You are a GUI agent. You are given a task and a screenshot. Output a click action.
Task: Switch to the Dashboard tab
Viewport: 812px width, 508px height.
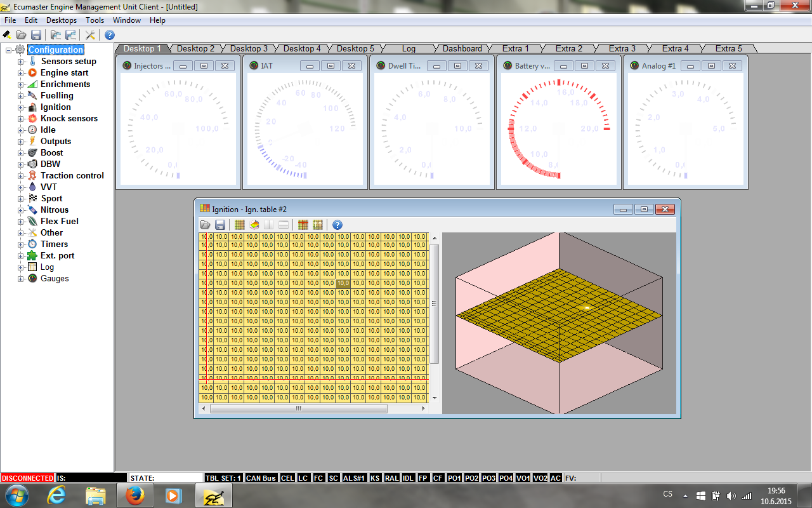point(462,49)
